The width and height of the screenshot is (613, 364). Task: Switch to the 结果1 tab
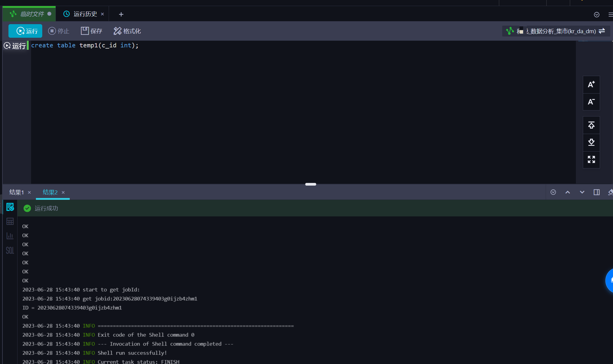click(x=17, y=192)
